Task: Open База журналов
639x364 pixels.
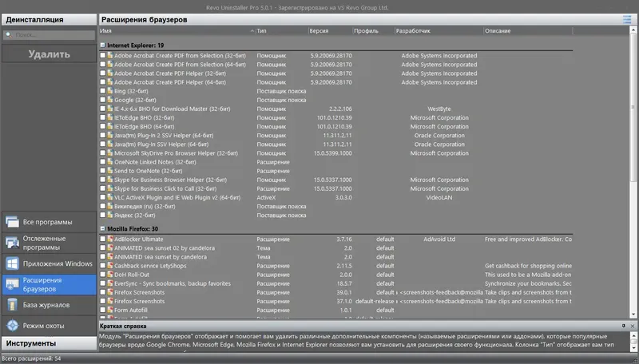Action: tap(49, 305)
